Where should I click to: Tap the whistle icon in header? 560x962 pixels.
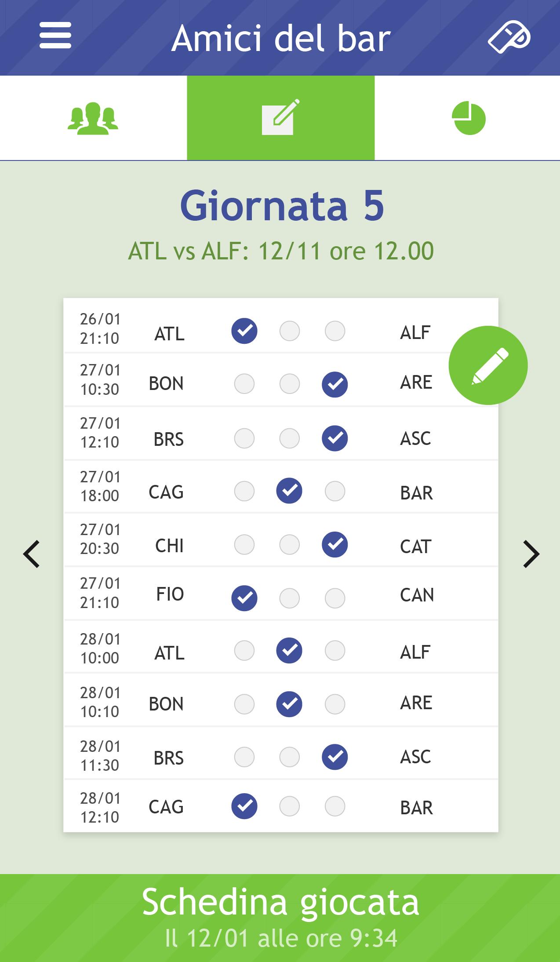pos(509,37)
